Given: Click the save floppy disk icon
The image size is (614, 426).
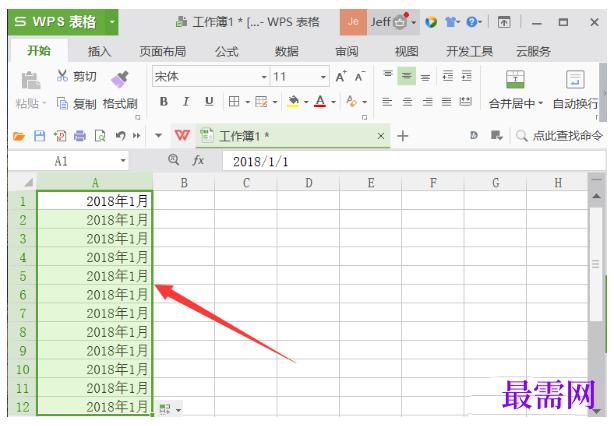Looking at the screenshot, I should (40, 136).
